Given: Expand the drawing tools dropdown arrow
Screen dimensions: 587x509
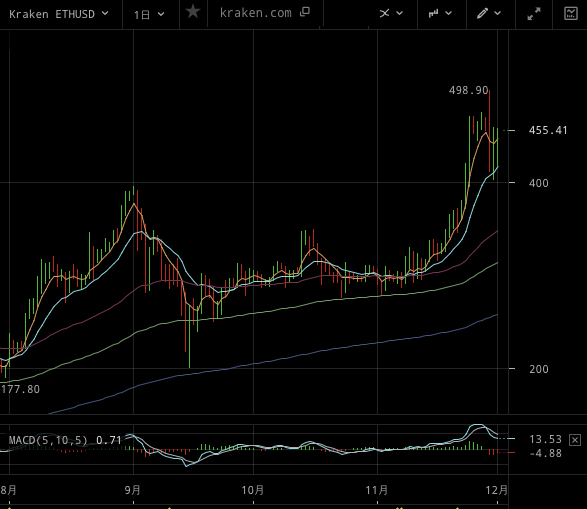Looking at the screenshot, I should click(x=498, y=13).
